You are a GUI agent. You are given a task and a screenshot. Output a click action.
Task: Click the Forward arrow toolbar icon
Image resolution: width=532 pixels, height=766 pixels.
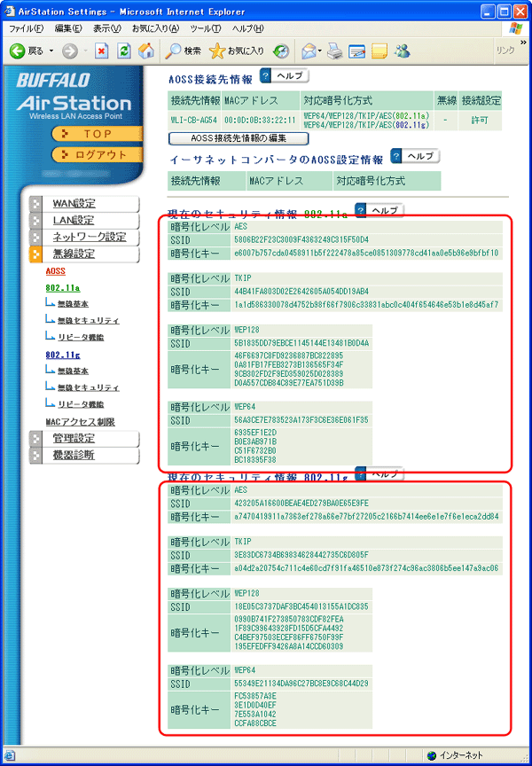(70, 51)
